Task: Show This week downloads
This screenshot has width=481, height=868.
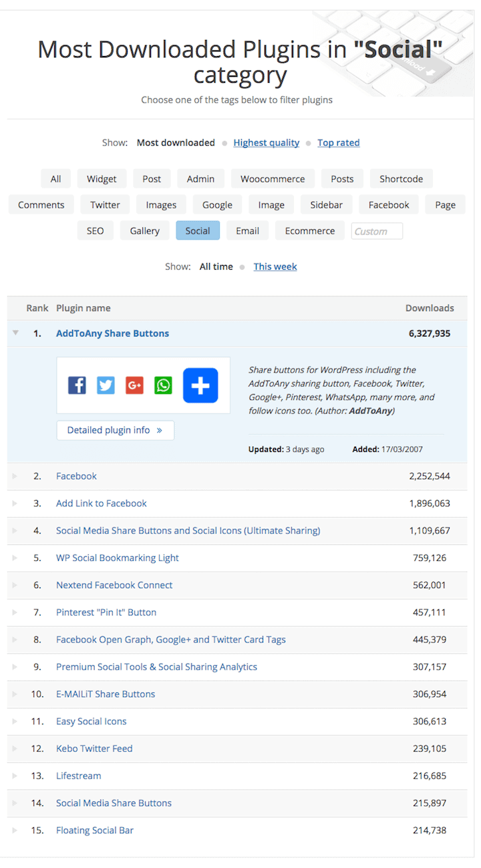Action: [275, 266]
